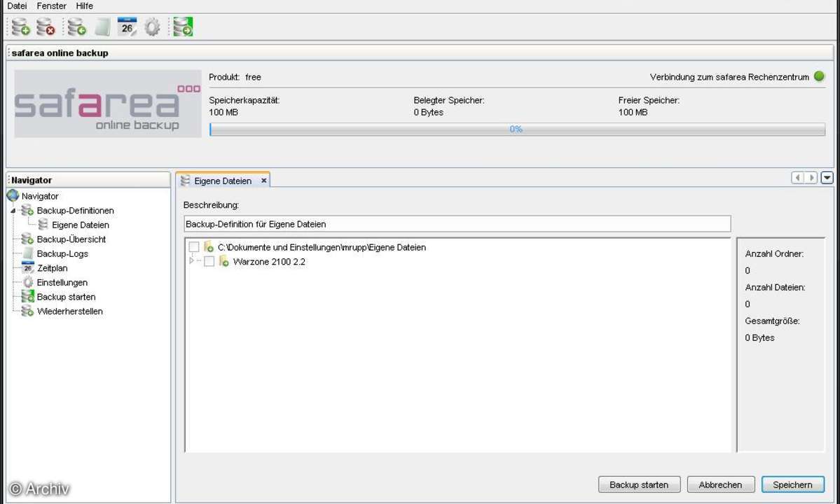The height and width of the screenshot is (504, 840).
Task: Open Einstellungen via the gear toolbar icon
Action: coord(153,27)
